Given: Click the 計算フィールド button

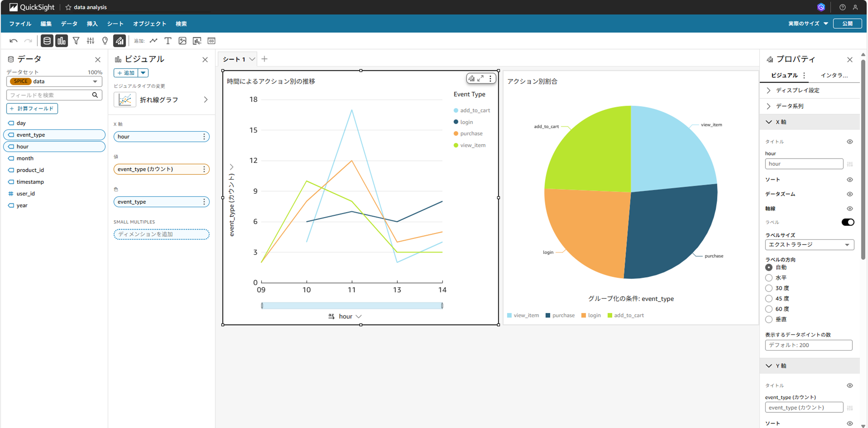Looking at the screenshot, I should click(x=32, y=109).
